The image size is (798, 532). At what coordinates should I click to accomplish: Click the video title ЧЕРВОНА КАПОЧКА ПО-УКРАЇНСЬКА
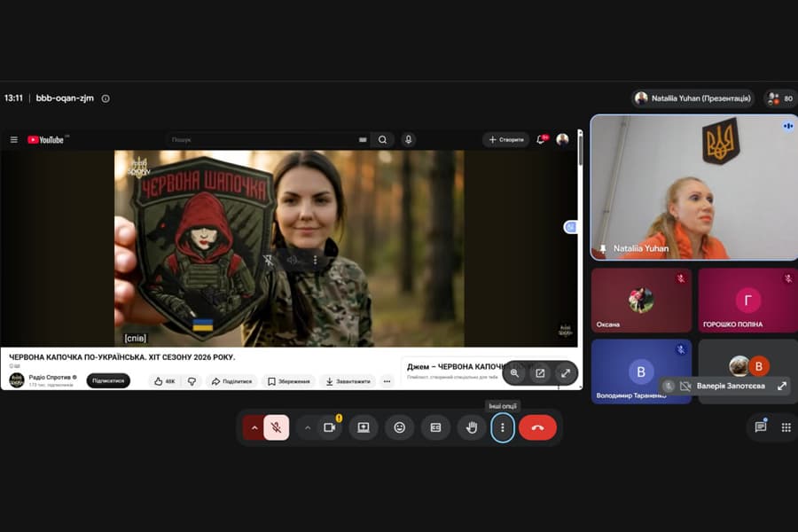[122, 357]
